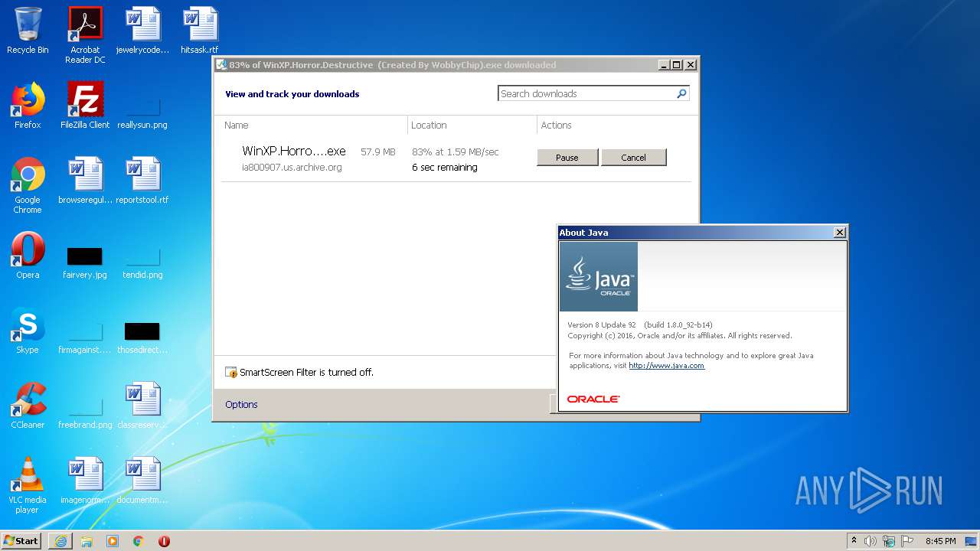Open Internet Explorer from taskbar
Viewport: 980px width, 551px height.
pos(60,541)
